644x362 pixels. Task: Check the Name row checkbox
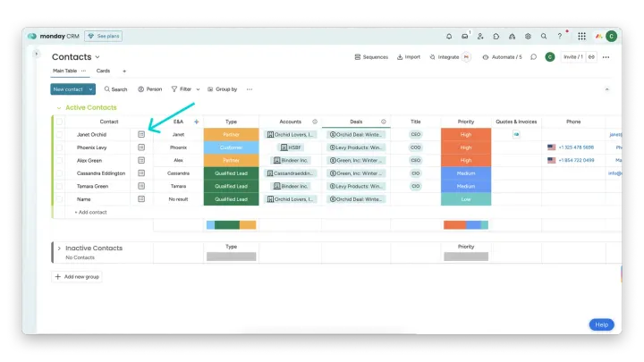coord(59,199)
